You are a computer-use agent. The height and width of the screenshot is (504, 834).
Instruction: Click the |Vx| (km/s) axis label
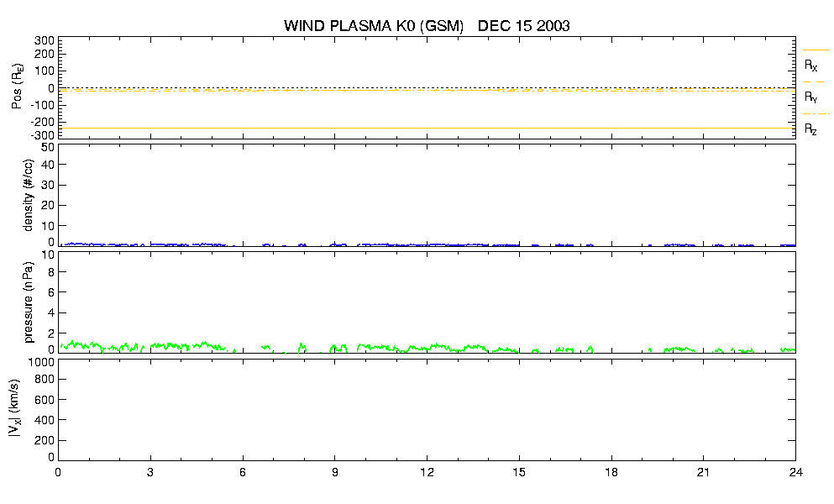click(x=15, y=409)
